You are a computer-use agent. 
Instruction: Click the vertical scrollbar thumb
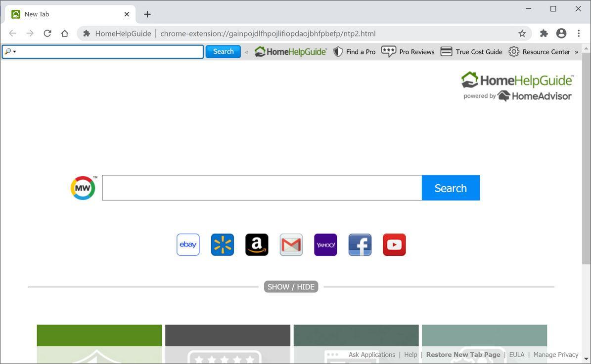(x=586, y=158)
